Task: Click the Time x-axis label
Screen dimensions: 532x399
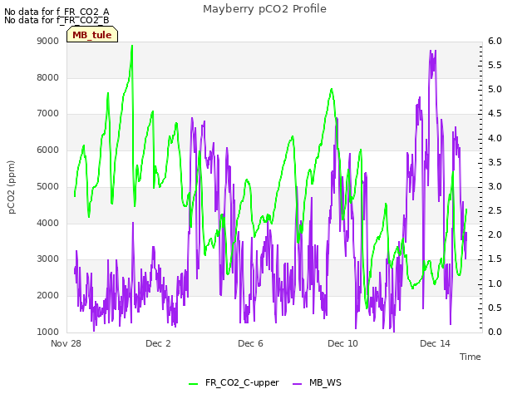Action: (470, 357)
